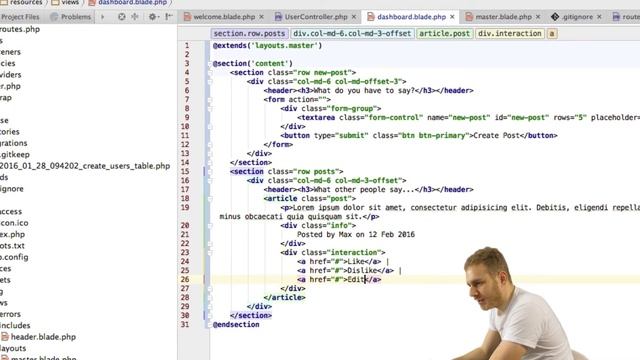Click the Edit anchor on line 26
Image resolution: width=640 pixels, height=360 pixels.
tap(339, 280)
